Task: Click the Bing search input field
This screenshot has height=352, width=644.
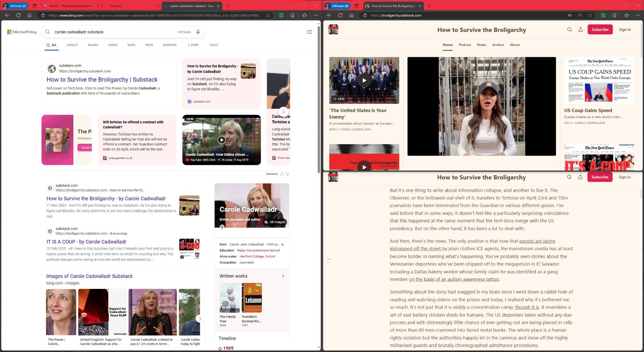Action: pos(114,32)
